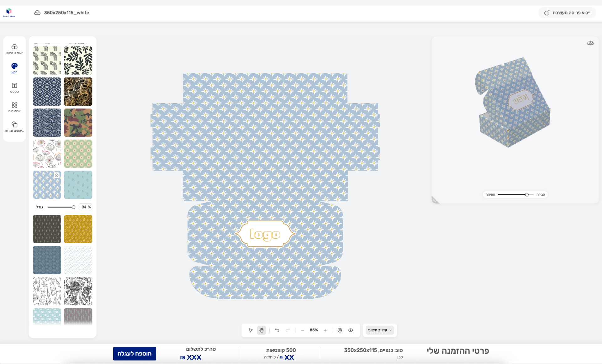
Task: Activate the hand pan tool
Action: (x=261, y=330)
